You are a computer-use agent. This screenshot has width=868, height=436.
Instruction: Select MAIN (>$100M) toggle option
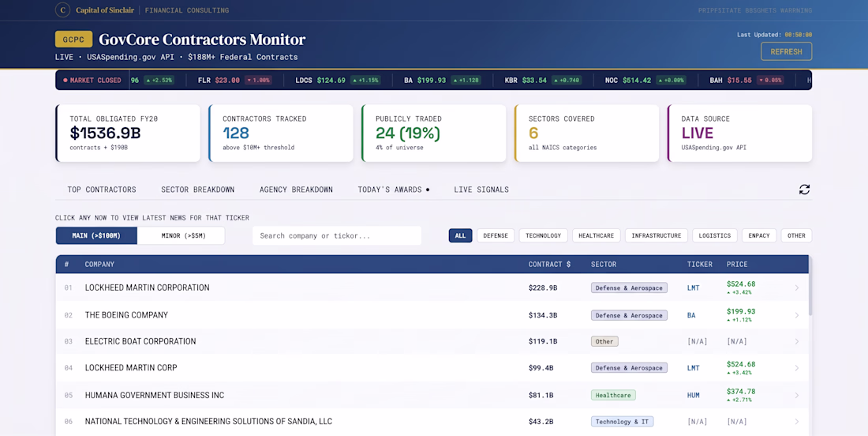point(96,235)
